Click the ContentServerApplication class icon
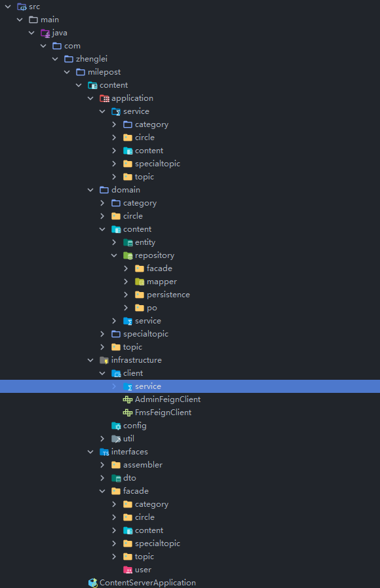 [x=92, y=582]
